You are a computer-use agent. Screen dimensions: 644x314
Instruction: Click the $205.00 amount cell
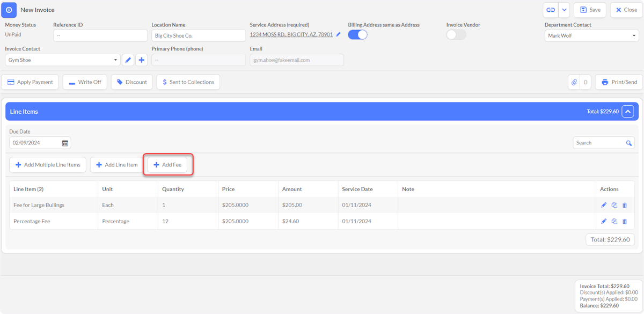coord(308,205)
